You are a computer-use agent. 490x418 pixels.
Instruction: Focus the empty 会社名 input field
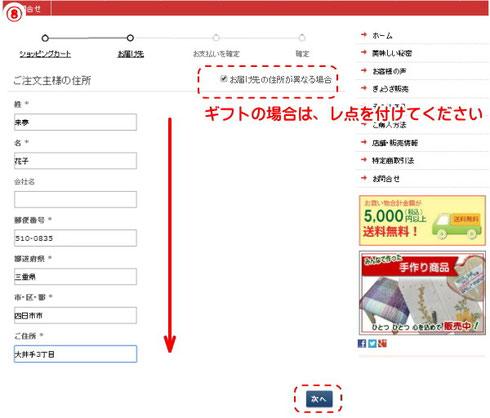click(x=75, y=199)
